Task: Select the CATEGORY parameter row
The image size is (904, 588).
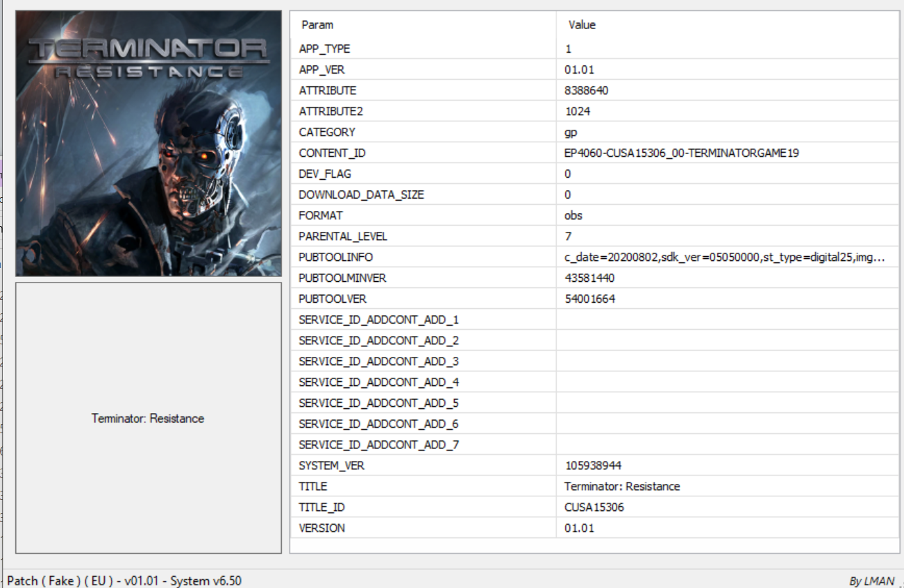Action: 326,133
